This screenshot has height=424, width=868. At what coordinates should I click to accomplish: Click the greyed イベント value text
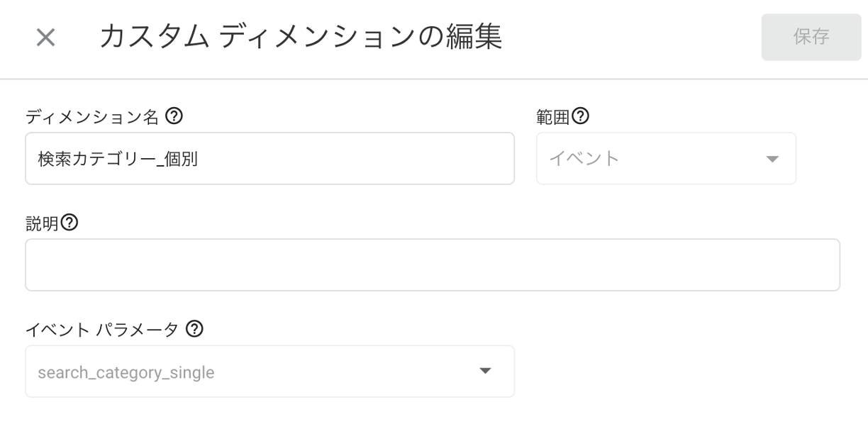coord(584,159)
